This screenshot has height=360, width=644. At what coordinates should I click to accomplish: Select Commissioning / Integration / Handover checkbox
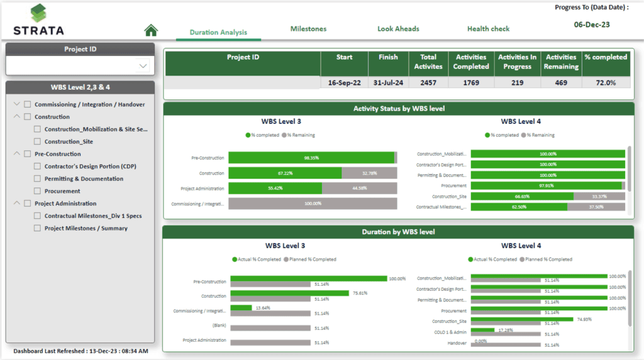tap(28, 104)
